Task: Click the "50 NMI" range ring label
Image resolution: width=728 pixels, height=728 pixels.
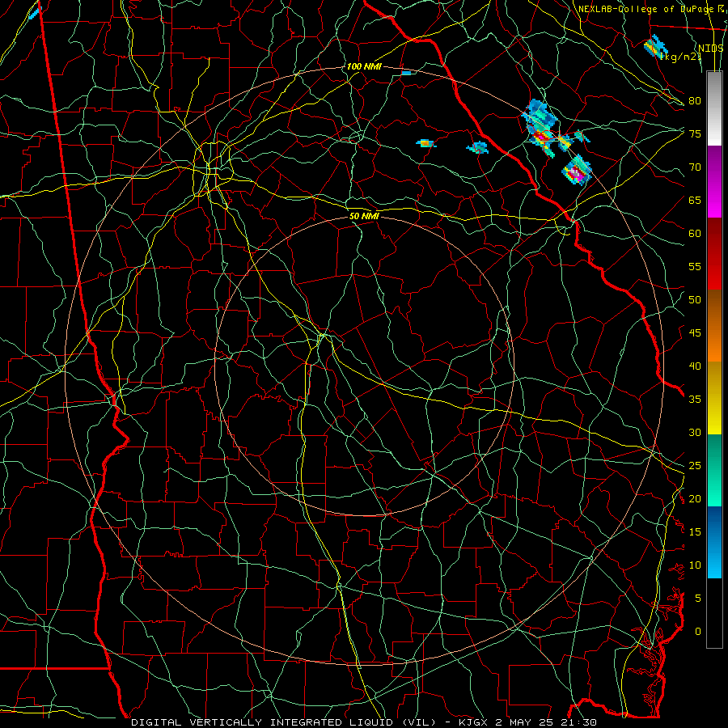Action: [364, 216]
